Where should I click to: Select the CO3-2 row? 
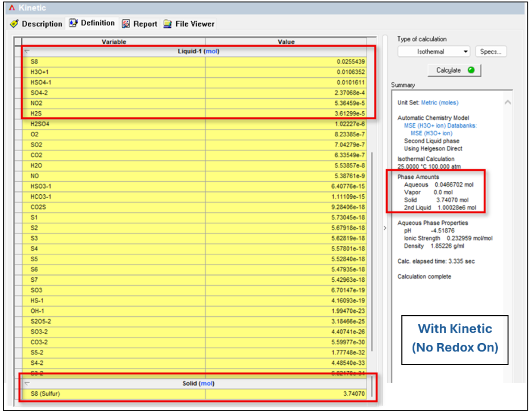click(194, 342)
